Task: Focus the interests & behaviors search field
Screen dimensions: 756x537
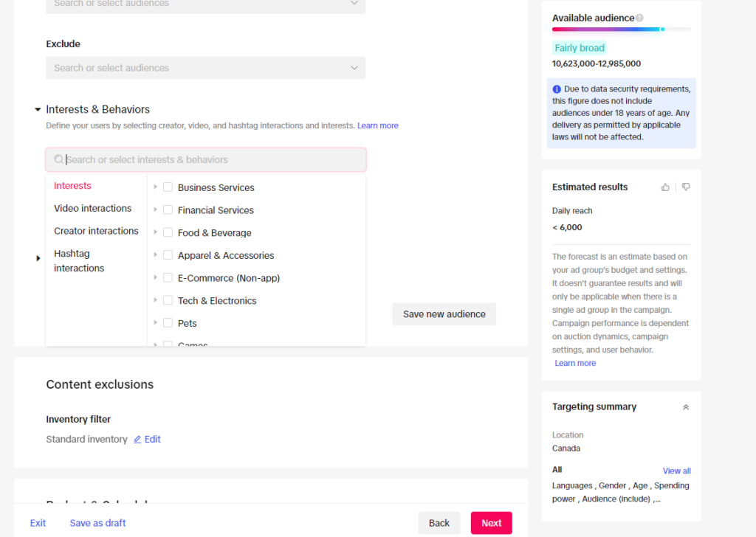Action: click(206, 159)
